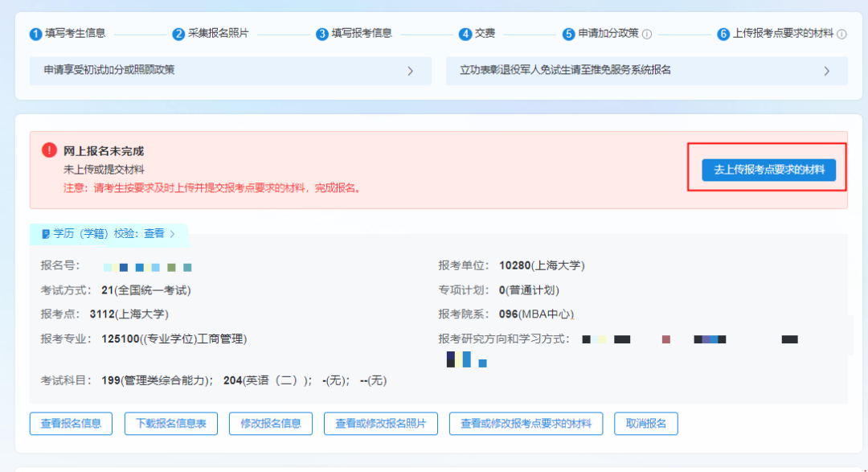Open 学历(学籍)校验 查看 link
This screenshot has height=472, width=868.
[154, 234]
